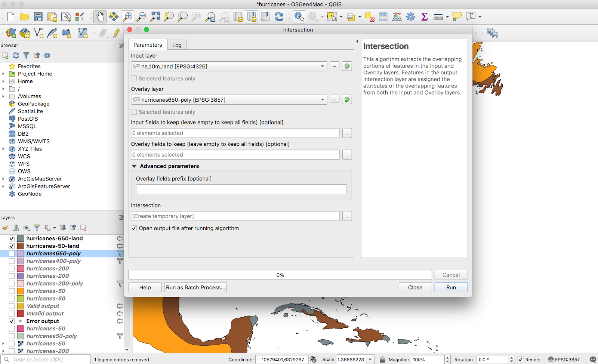Enable the map tips icon

(457, 17)
